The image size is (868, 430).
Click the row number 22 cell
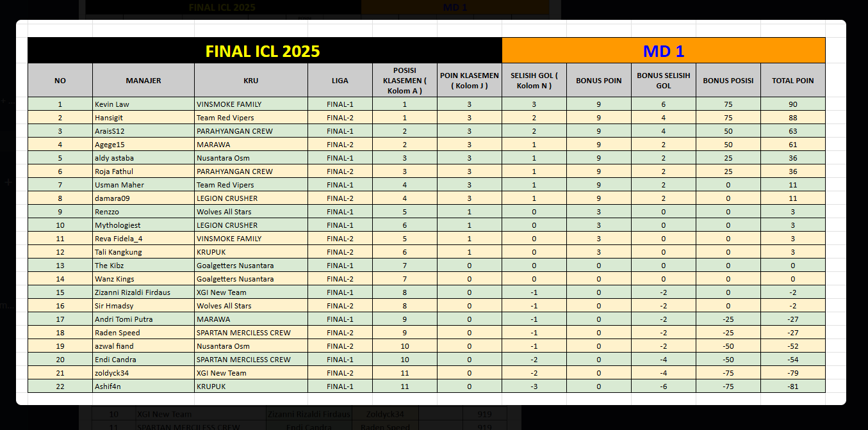60,386
